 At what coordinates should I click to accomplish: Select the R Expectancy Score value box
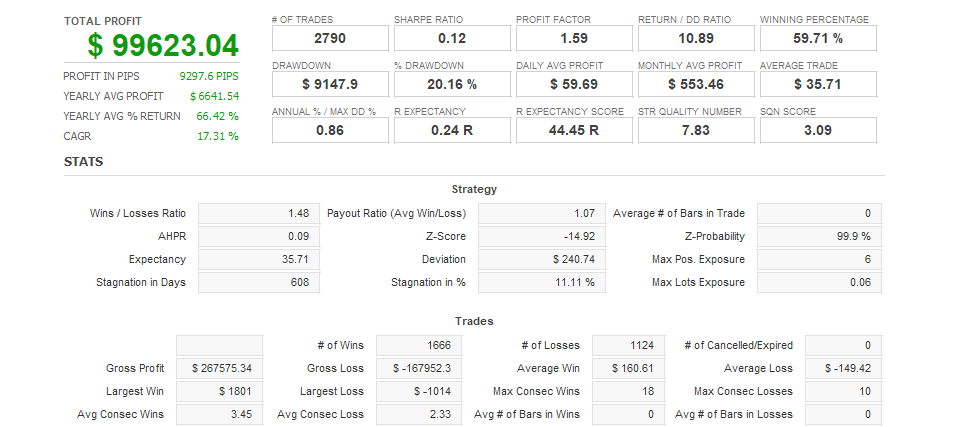coord(574,130)
